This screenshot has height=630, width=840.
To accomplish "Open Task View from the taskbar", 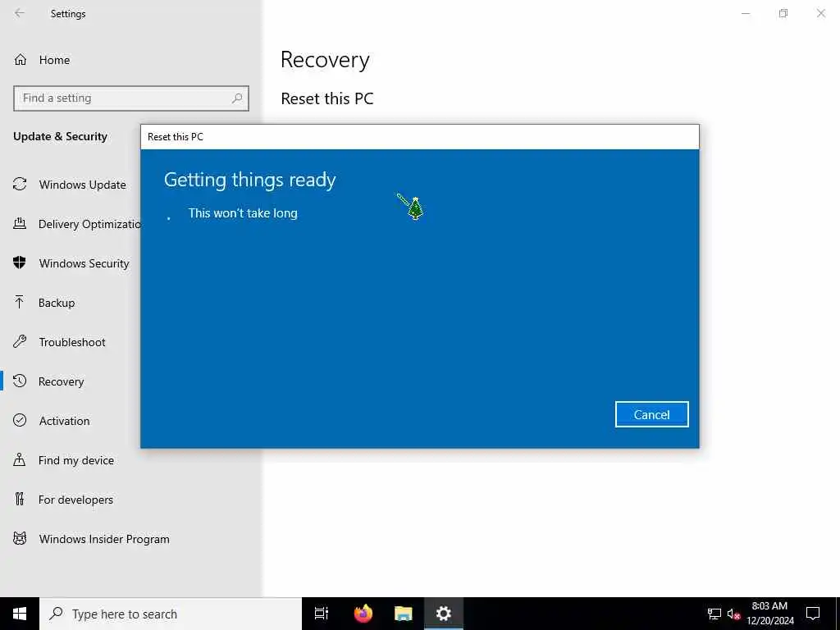I will point(322,614).
